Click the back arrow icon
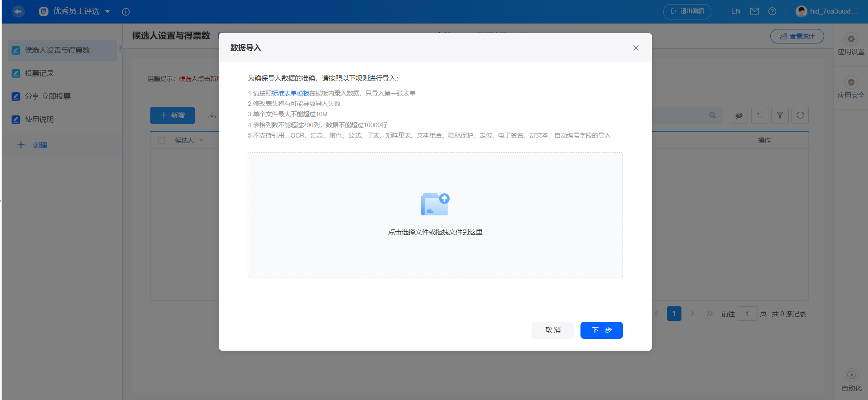 (x=18, y=11)
